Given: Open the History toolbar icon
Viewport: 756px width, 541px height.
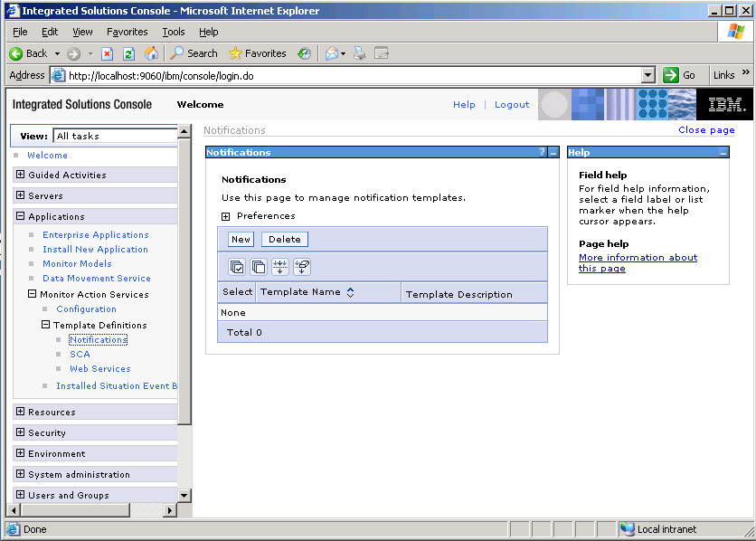Looking at the screenshot, I should click(x=304, y=53).
